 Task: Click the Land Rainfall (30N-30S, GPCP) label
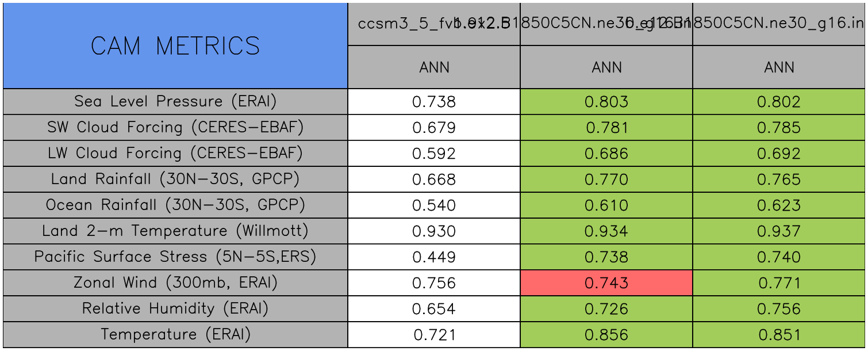tap(175, 179)
